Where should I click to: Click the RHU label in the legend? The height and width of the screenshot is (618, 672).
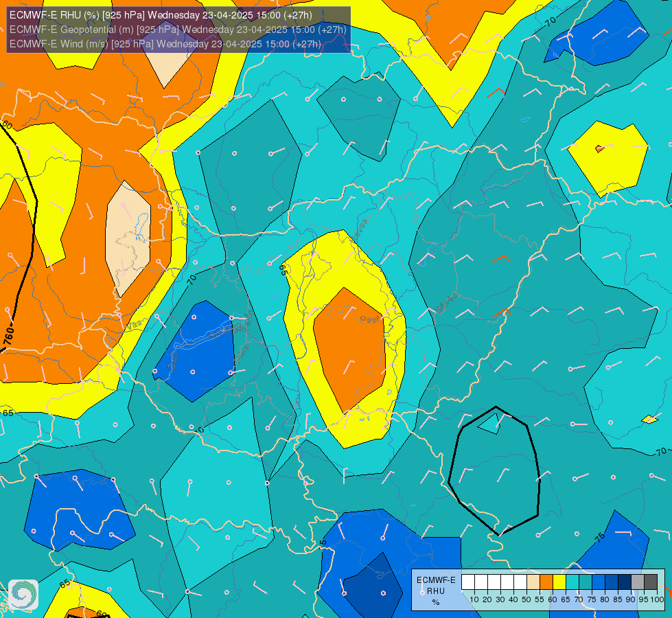(x=436, y=591)
